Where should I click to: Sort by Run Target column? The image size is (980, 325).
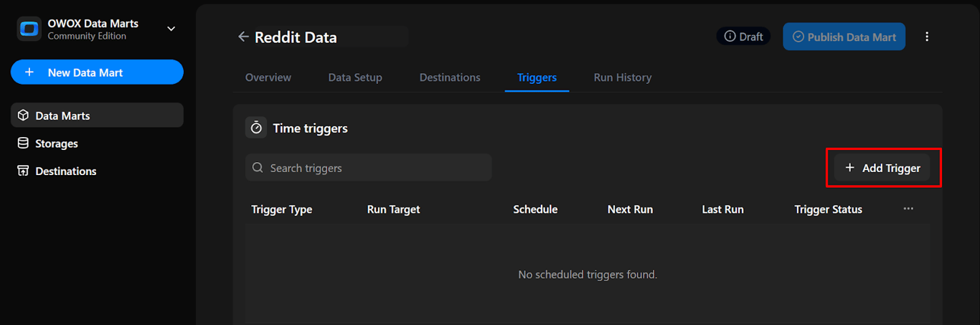point(394,209)
